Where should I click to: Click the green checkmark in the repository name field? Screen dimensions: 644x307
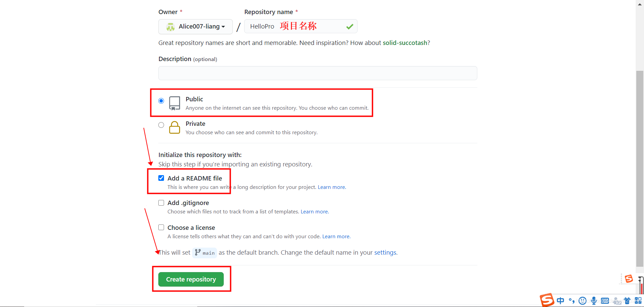(350, 27)
